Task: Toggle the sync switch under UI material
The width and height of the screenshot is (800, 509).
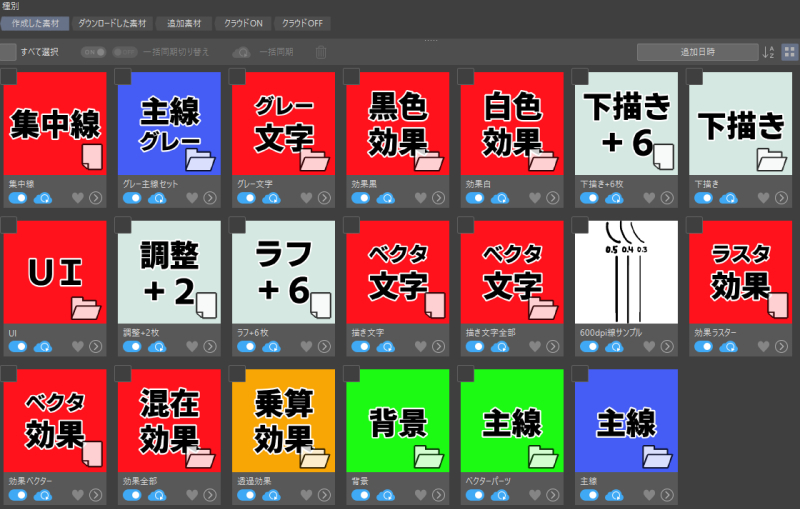Action: pos(17,346)
